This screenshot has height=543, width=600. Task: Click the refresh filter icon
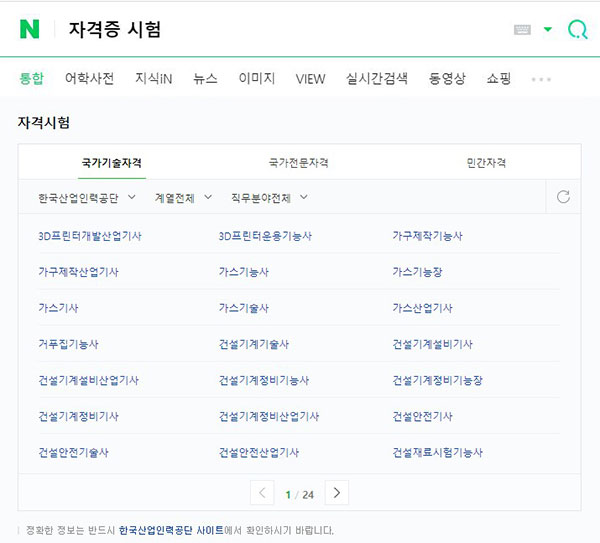563,197
